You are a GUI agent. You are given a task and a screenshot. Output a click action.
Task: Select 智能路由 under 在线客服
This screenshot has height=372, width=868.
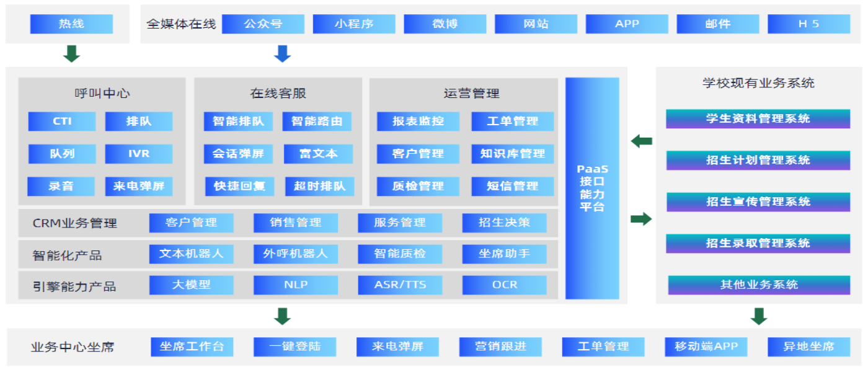(x=317, y=122)
